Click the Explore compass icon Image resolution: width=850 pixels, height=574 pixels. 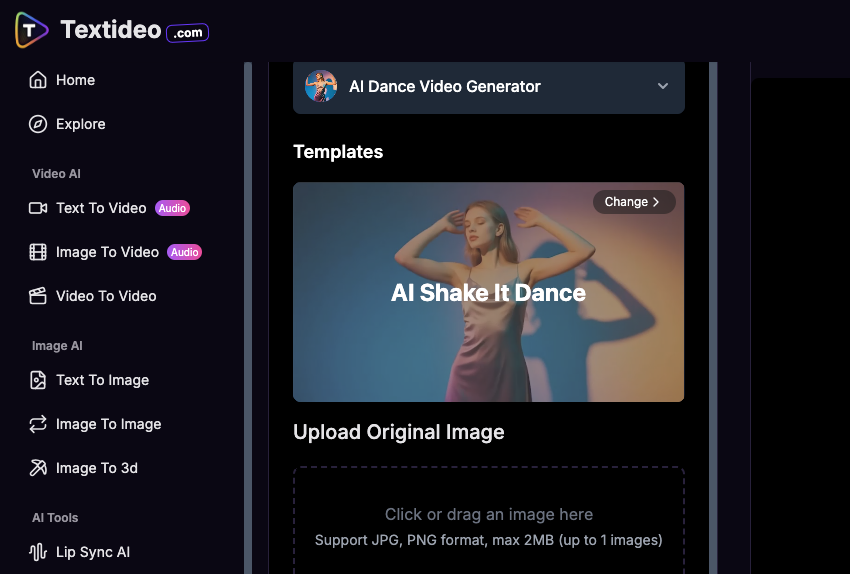click(x=38, y=124)
